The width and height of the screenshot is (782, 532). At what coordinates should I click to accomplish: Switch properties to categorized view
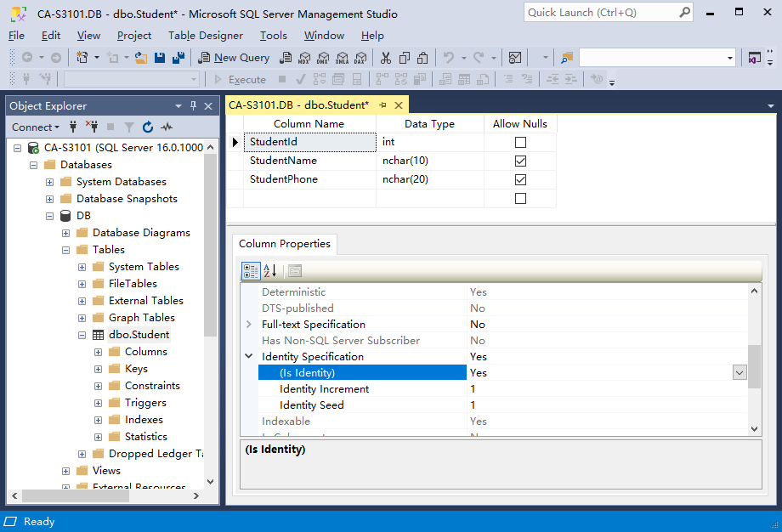point(251,271)
